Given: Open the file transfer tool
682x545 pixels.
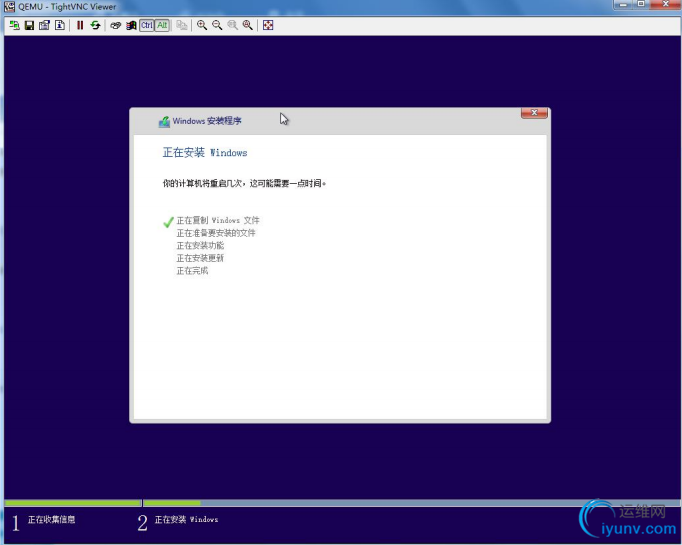Looking at the screenshot, I should point(182,25).
